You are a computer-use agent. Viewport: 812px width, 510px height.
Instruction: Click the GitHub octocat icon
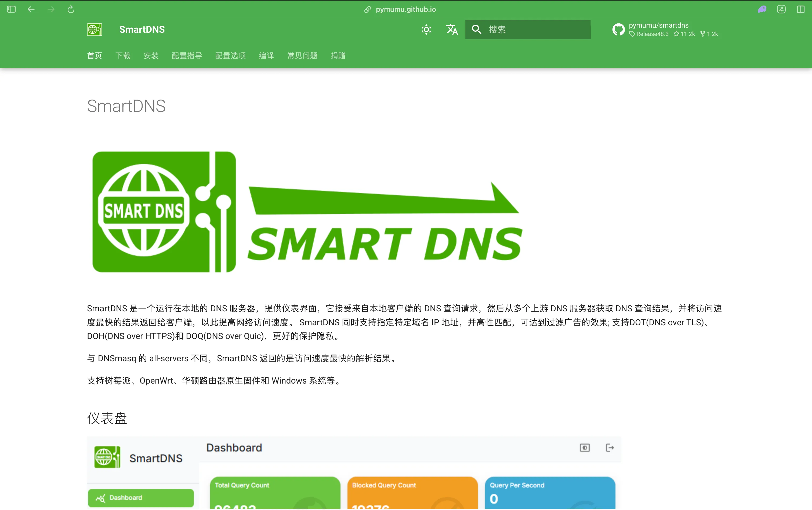[618, 30]
